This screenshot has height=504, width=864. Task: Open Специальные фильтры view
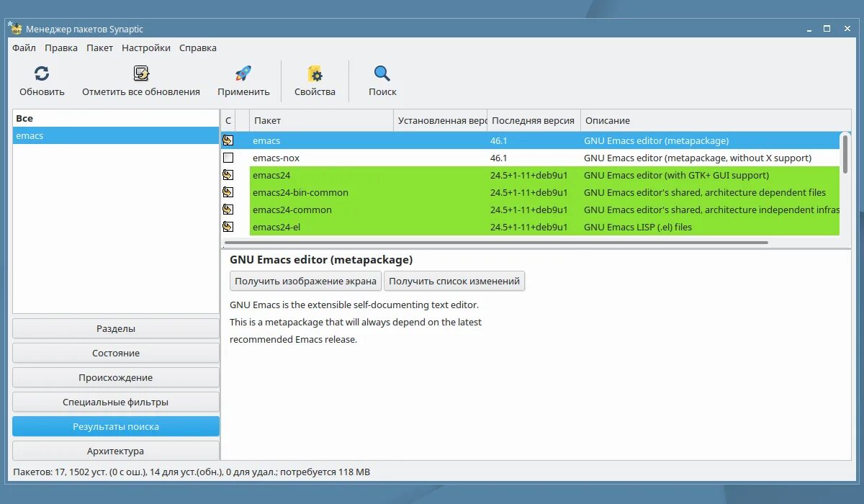pos(116,402)
